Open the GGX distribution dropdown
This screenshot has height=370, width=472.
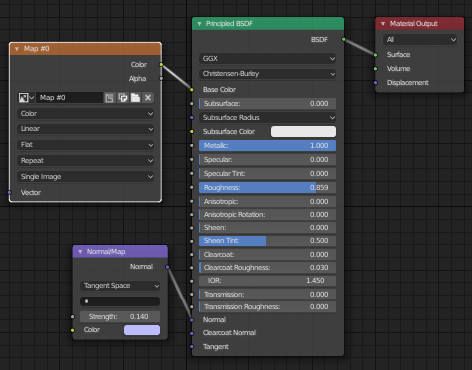coord(267,59)
